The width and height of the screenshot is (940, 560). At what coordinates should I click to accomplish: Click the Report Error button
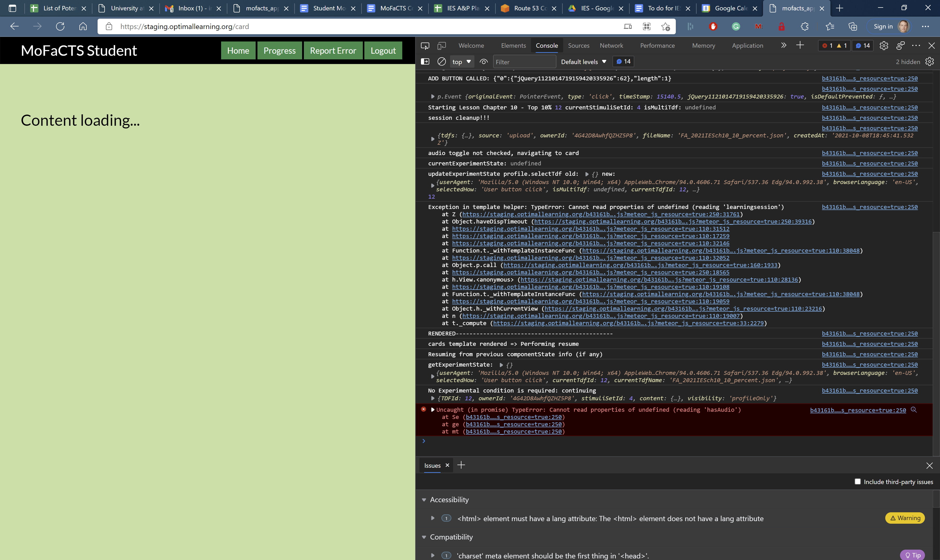[333, 50]
